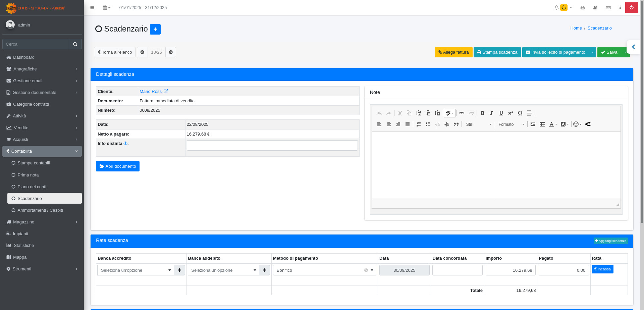Toggle bold in the Note editor

click(x=482, y=113)
